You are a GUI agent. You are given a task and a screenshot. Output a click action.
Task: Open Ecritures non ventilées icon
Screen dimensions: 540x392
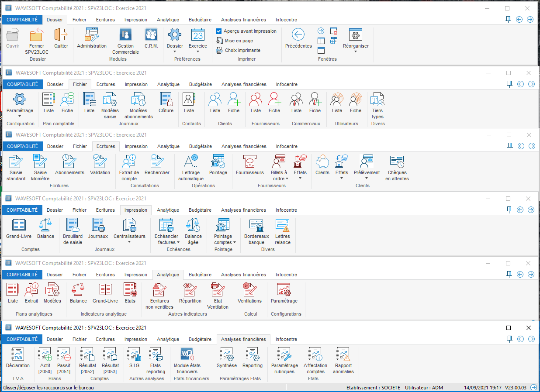coord(159,290)
